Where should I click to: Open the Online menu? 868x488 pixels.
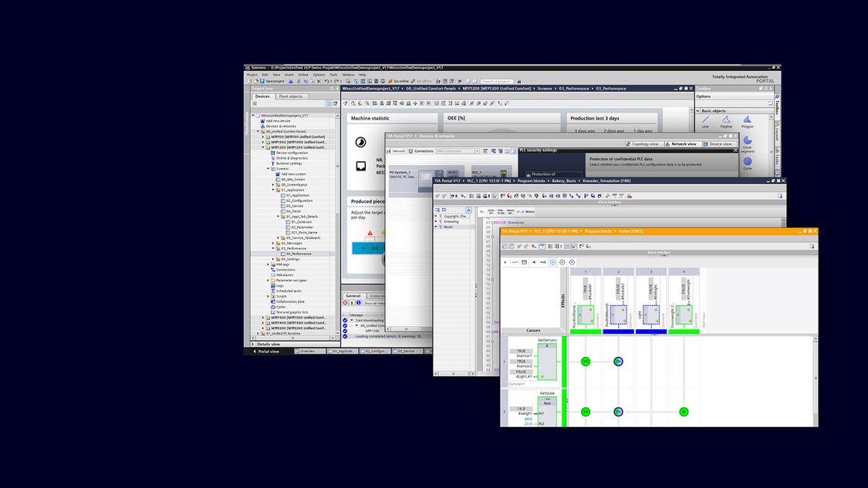click(303, 75)
